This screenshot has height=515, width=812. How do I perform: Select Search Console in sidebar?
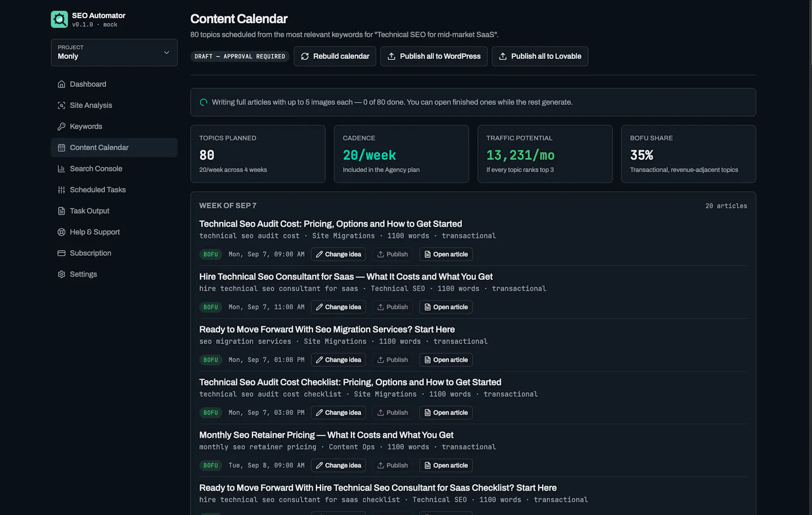pos(114,169)
